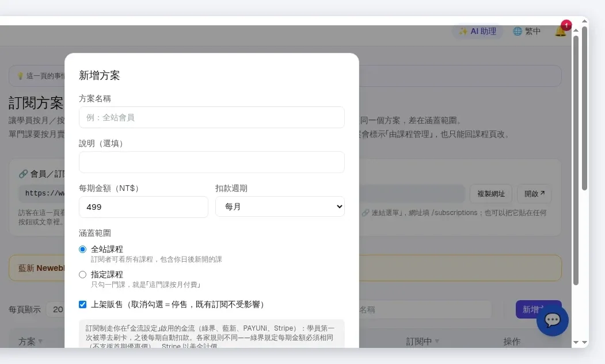Image resolution: width=605 pixels, height=364 pixels.
Task: Switch language via 繁中 globe
Action: [527, 31]
